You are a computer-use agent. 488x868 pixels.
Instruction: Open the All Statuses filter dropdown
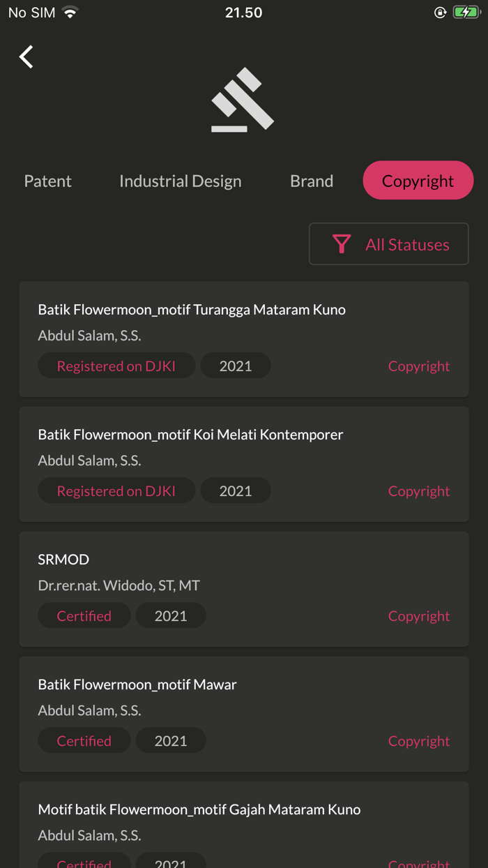tap(388, 244)
